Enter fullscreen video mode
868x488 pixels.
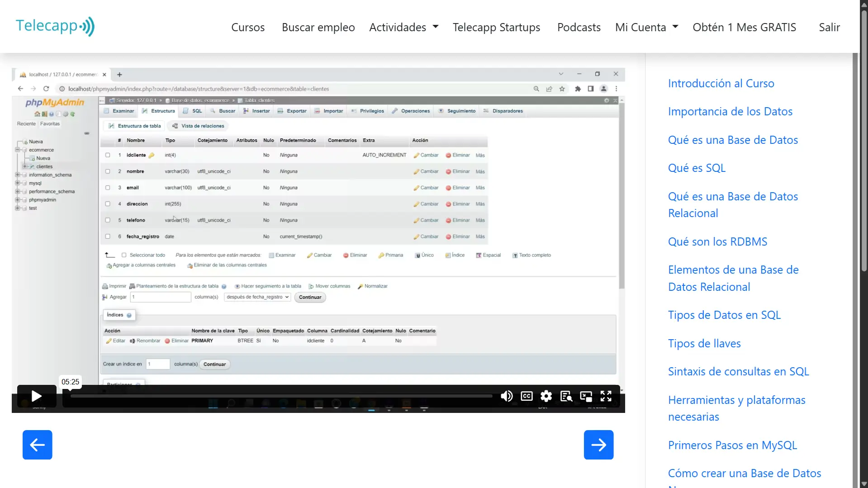tap(606, 396)
